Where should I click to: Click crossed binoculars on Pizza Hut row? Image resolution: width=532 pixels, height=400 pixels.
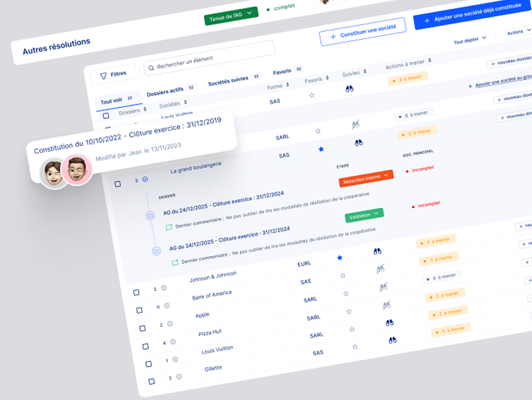click(x=386, y=305)
